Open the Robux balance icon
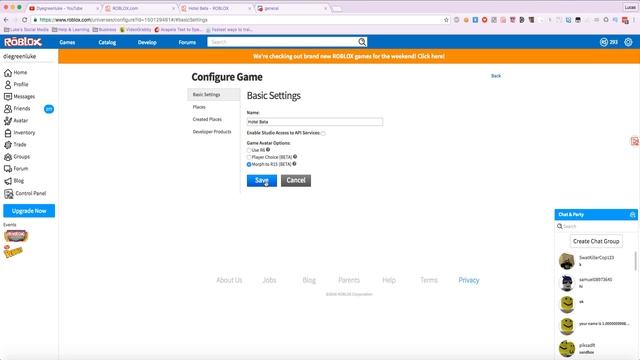The height and width of the screenshot is (360, 640). coord(604,42)
